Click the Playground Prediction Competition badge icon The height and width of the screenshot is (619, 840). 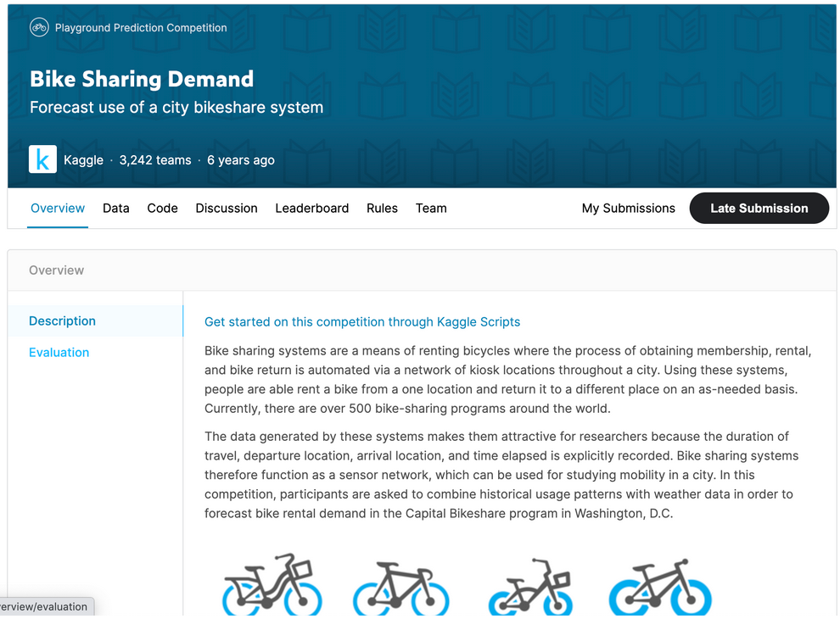38,26
